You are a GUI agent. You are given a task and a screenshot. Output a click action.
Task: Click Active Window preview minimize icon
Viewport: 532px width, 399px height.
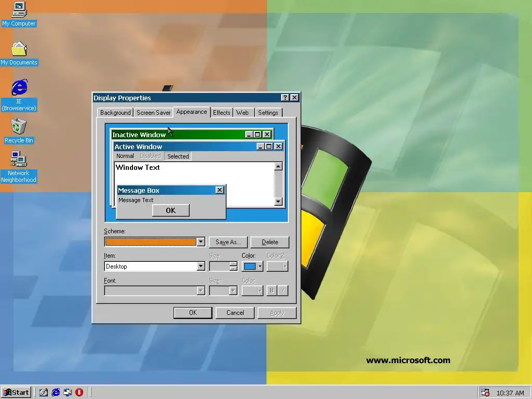260,146
